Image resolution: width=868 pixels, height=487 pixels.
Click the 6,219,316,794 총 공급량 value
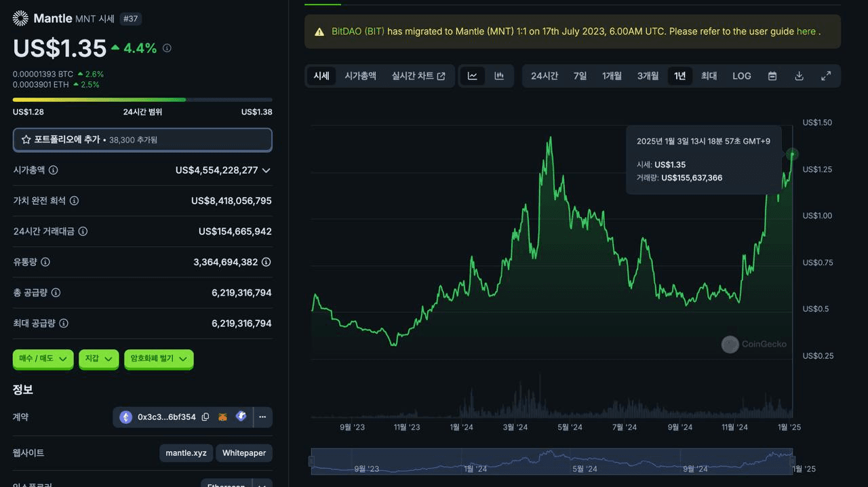[242, 292]
